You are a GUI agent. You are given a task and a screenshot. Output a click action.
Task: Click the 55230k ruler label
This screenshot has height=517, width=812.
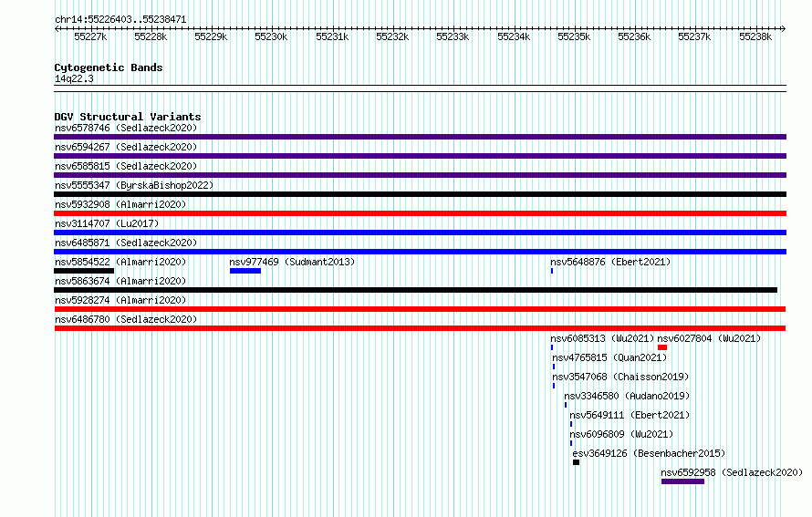[271, 36]
